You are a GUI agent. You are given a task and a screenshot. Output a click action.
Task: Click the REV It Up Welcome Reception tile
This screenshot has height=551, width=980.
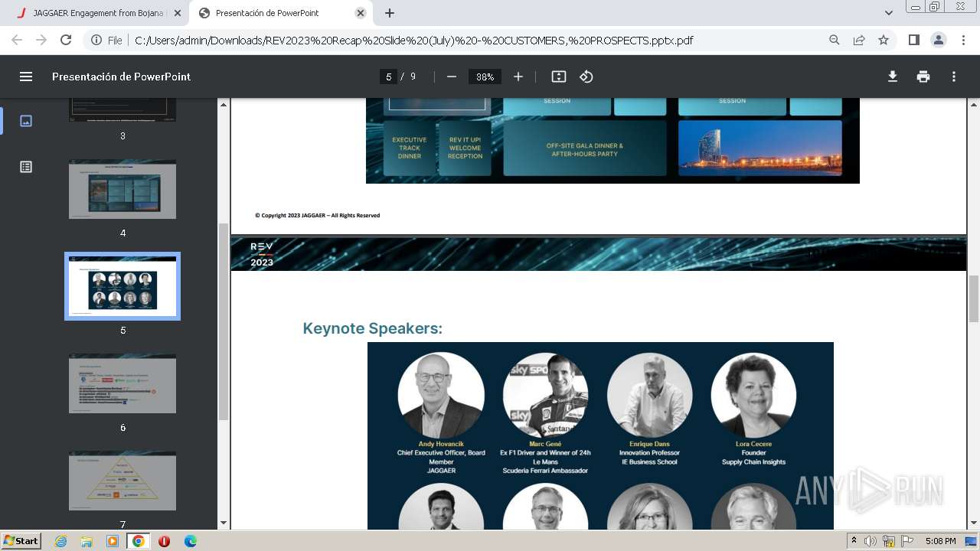click(465, 148)
